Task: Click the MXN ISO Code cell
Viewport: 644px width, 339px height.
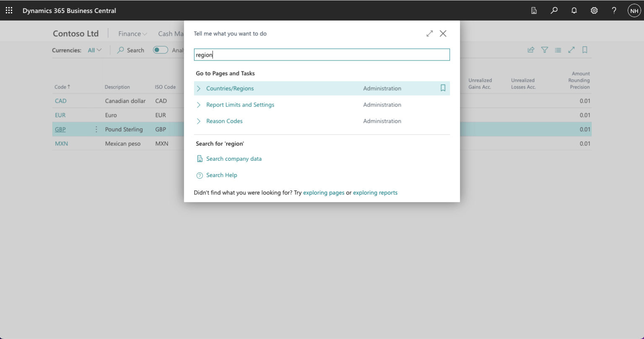Action: coord(162,144)
